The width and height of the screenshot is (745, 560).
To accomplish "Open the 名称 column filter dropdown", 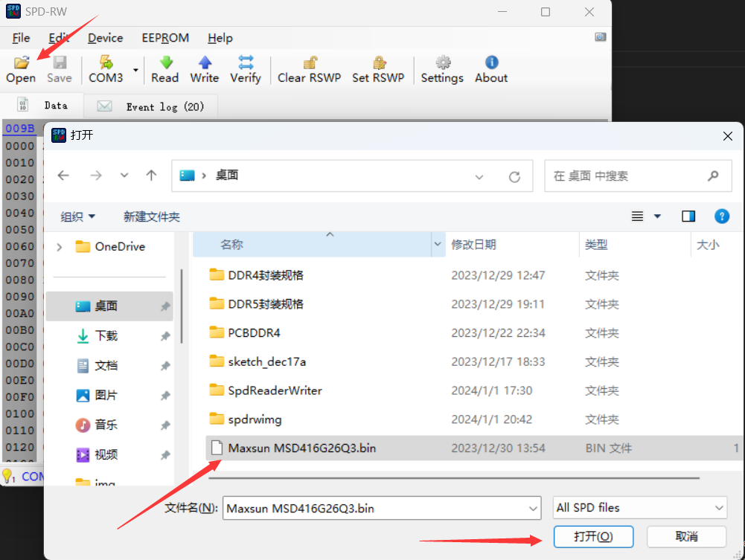I will (438, 245).
